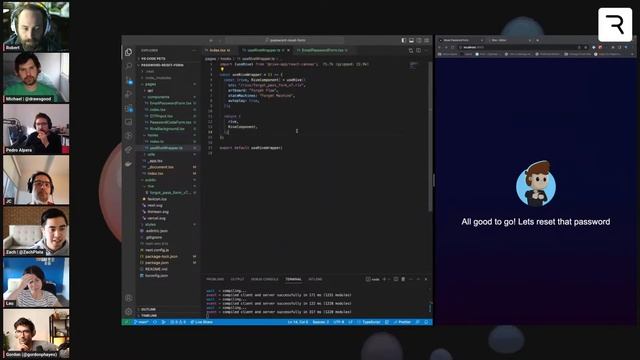Screen dimensions: 640x360
Task: Switch to the OUTPUT panel tab
Action: point(237,279)
